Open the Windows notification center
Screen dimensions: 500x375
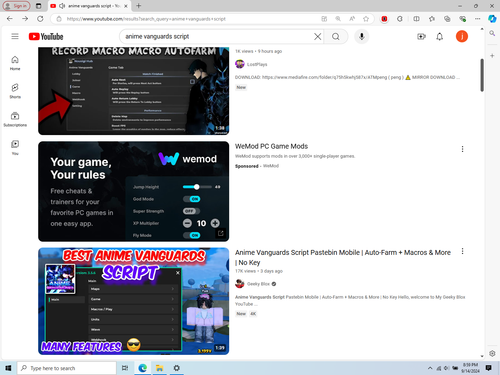pos(489,368)
